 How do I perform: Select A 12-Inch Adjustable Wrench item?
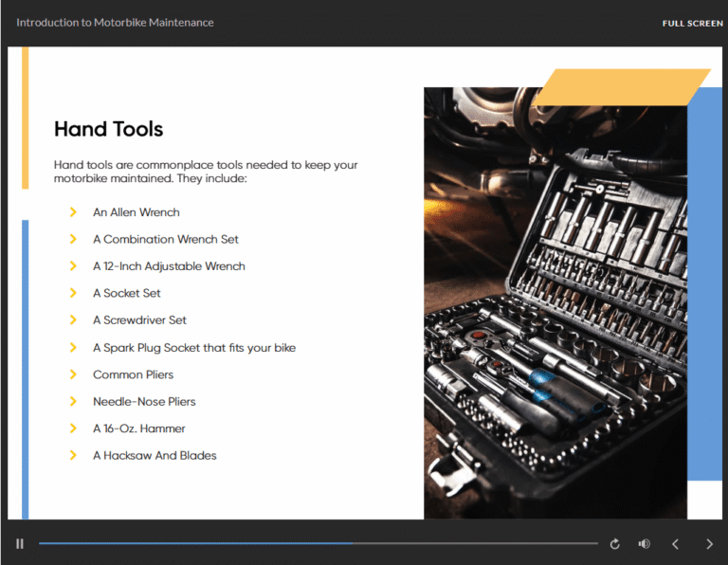[x=169, y=266]
